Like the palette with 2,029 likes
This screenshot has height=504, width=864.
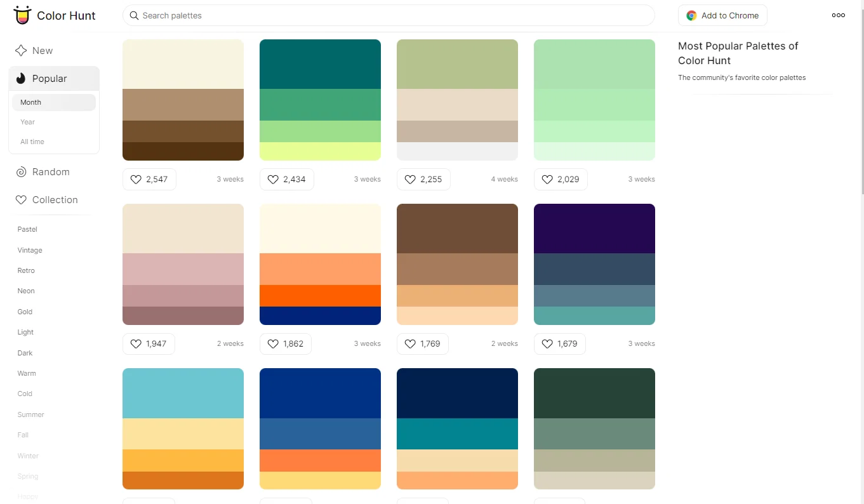click(561, 180)
